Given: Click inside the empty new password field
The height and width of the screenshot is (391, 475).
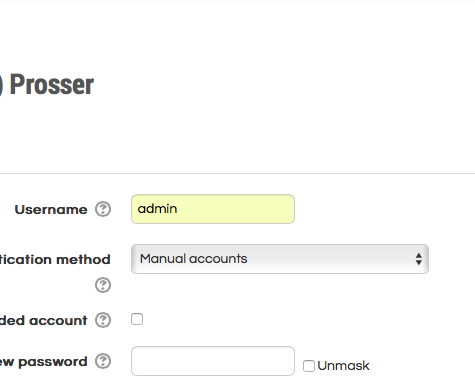Looking at the screenshot, I should 213,361.
